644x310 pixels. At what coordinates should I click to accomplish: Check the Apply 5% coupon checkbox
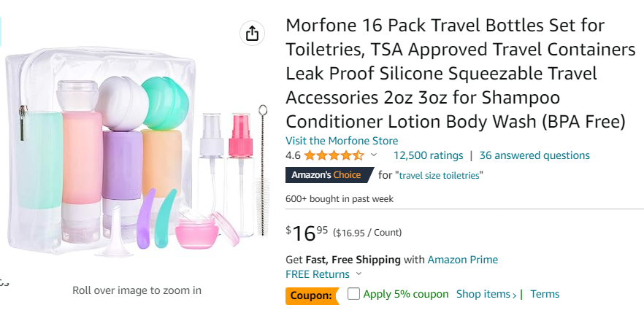pos(353,294)
